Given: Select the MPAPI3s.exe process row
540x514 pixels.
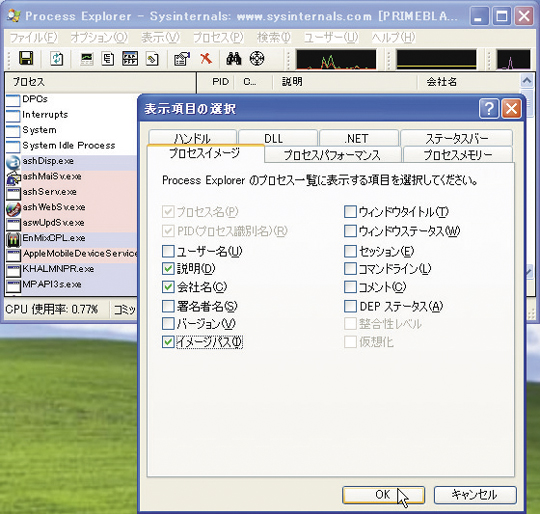Looking at the screenshot, I should 72,284.
